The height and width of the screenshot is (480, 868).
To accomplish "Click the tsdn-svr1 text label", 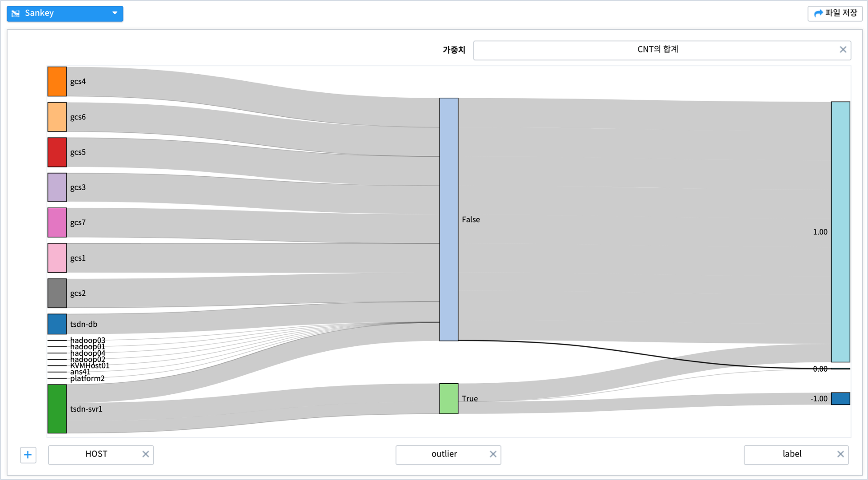I will pyautogui.click(x=86, y=409).
